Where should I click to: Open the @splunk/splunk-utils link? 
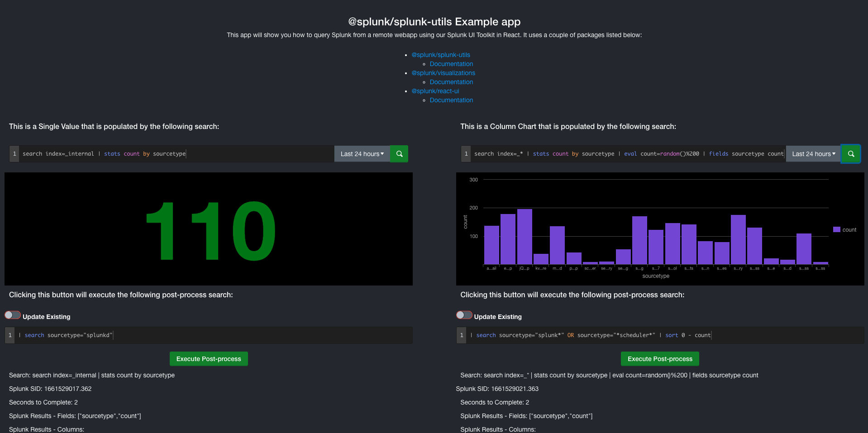441,55
